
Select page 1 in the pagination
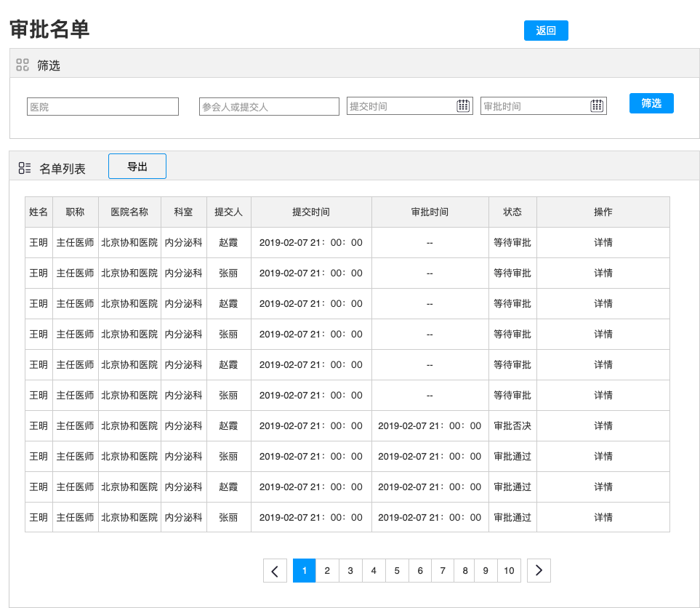[305, 570]
